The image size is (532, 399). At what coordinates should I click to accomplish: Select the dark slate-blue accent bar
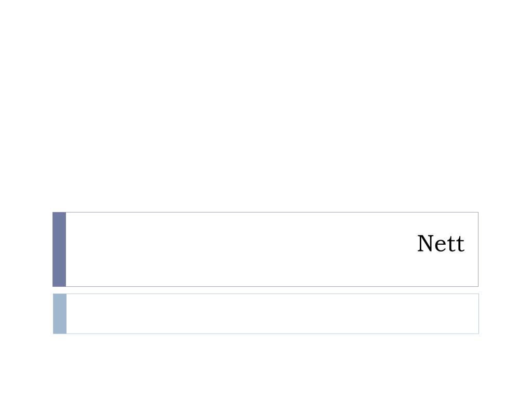(59, 249)
